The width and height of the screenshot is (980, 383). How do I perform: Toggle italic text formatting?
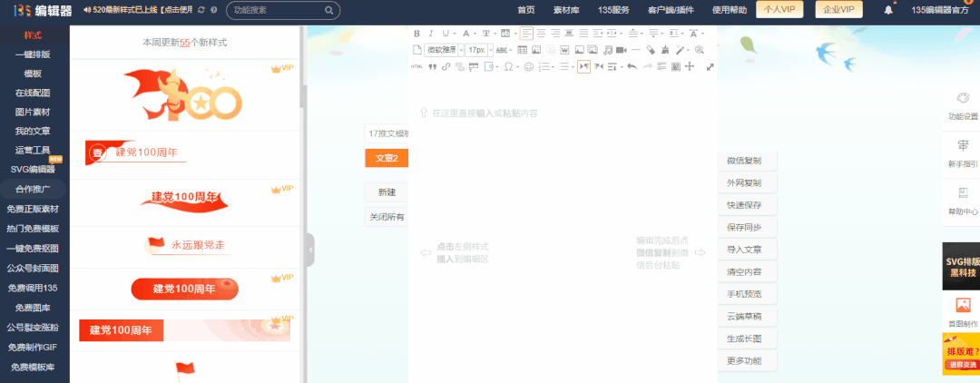pyautogui.click(x=432, y=34)
